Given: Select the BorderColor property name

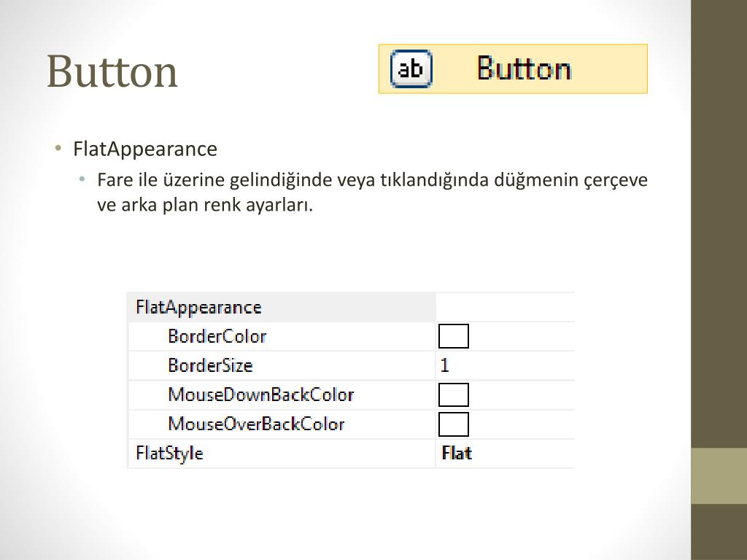Looking at the screenshot, I should tap(217, 337).
